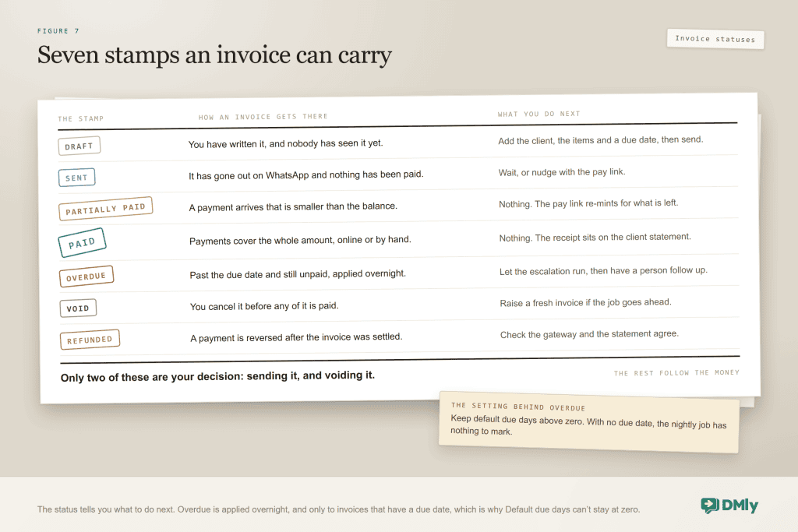The height and width of the screenshot is (532, 798).
Task: Click 'It has gone out on WhatsApp' text
Action: click(305, 175)
